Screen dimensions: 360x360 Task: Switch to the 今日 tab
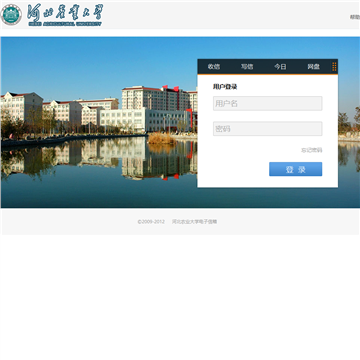280,67
